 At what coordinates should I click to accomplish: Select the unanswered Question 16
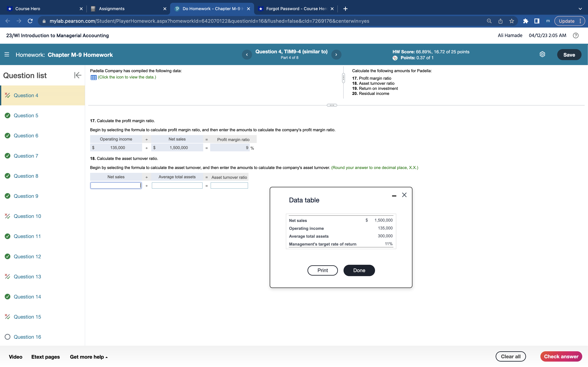tap(27, 337)
